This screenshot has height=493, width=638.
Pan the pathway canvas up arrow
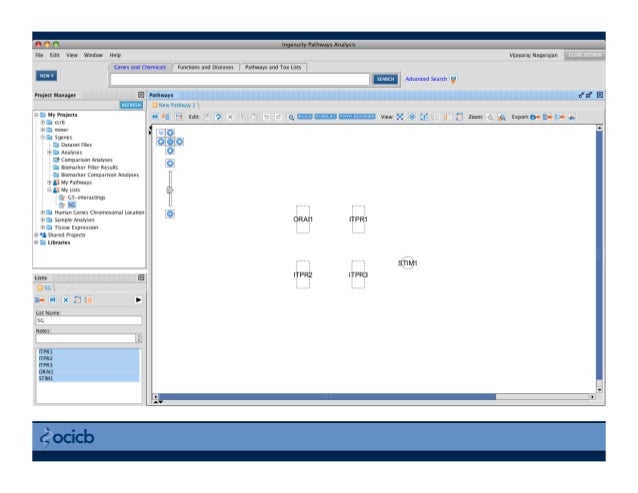170,133
